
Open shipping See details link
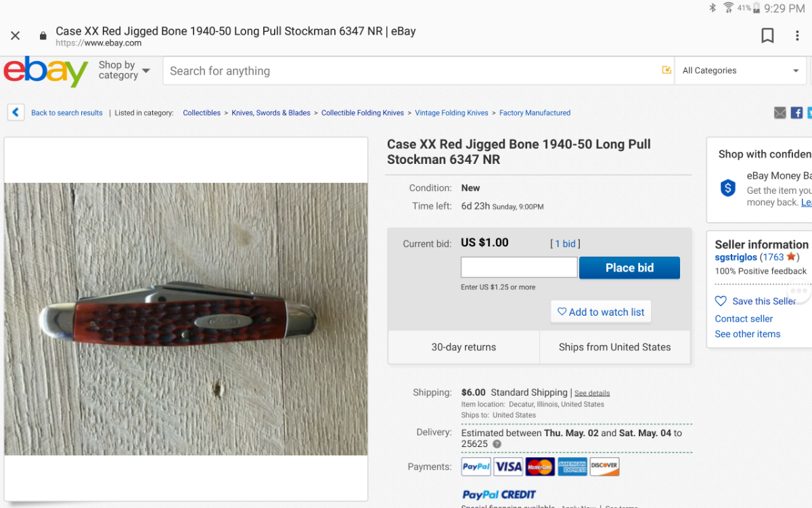592,393
